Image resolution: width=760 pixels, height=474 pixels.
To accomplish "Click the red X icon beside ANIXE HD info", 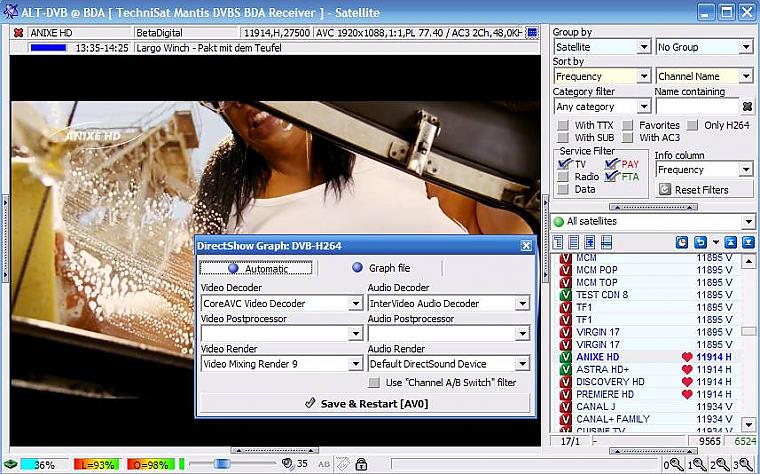I will [x=18, y=33].
